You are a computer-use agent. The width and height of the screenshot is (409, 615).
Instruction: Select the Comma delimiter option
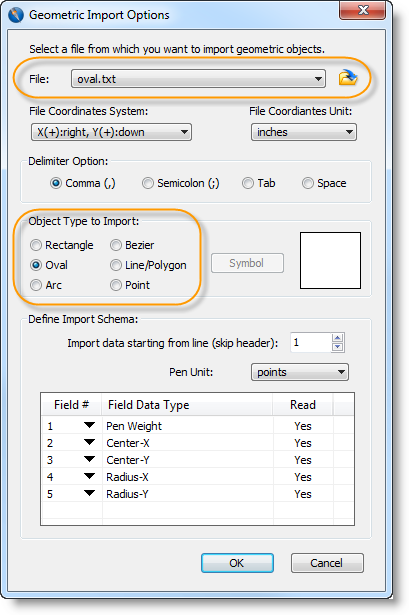56,183
